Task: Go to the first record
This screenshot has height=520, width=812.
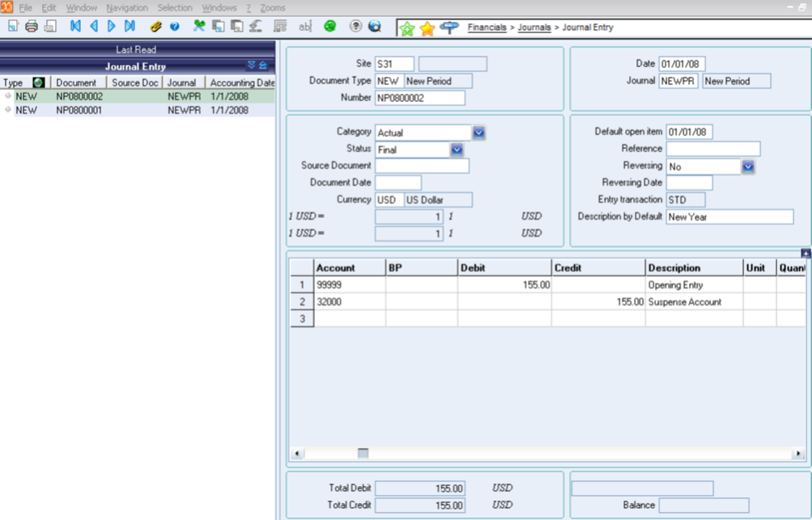Action: click(75, 27)
